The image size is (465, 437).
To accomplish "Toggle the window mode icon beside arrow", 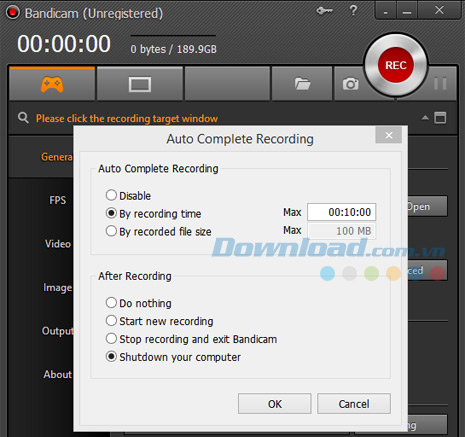I will [x=440, y=118].
